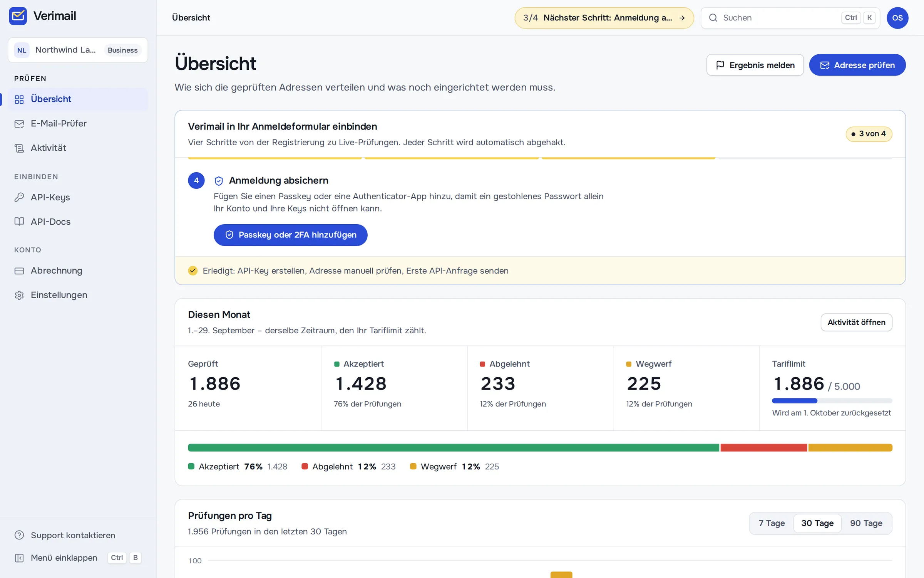This screenshot has width=924, height=578.
Task: Click the Wegwerf 12% legend entry
Action: point(454,466)
